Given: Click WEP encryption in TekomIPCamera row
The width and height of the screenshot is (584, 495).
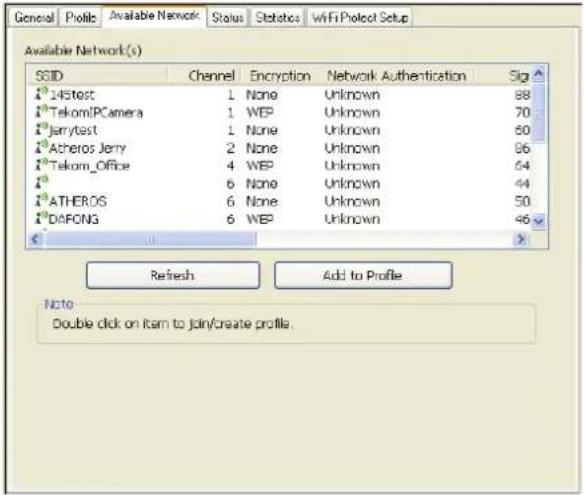Looking at the screenshot, I should 260,112.
